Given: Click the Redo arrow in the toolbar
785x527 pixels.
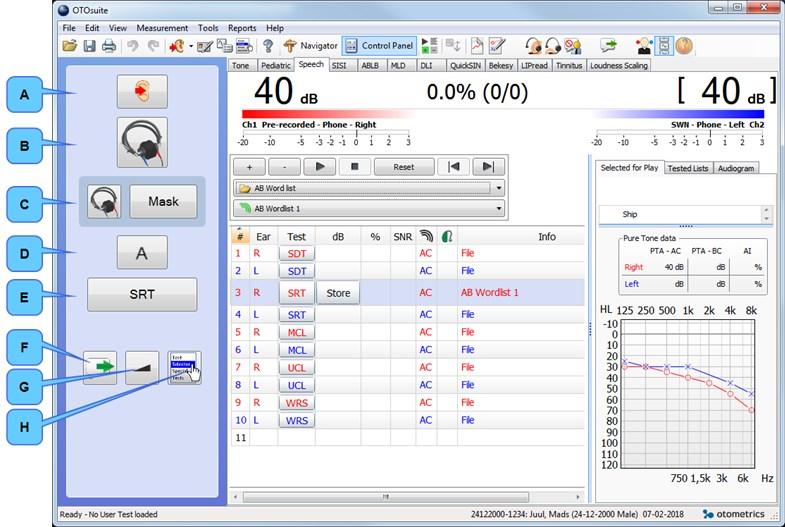Looking at the screenshot, I should click(153, 46).
